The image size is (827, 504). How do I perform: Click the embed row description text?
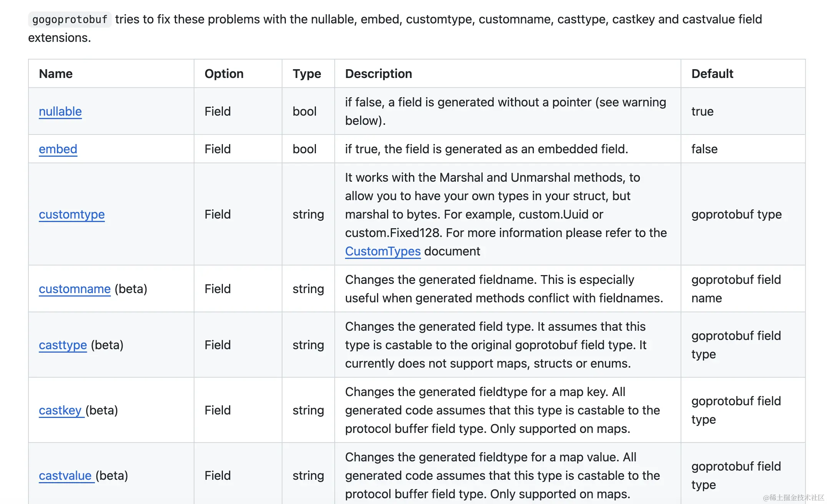click(x=486, y=149)
